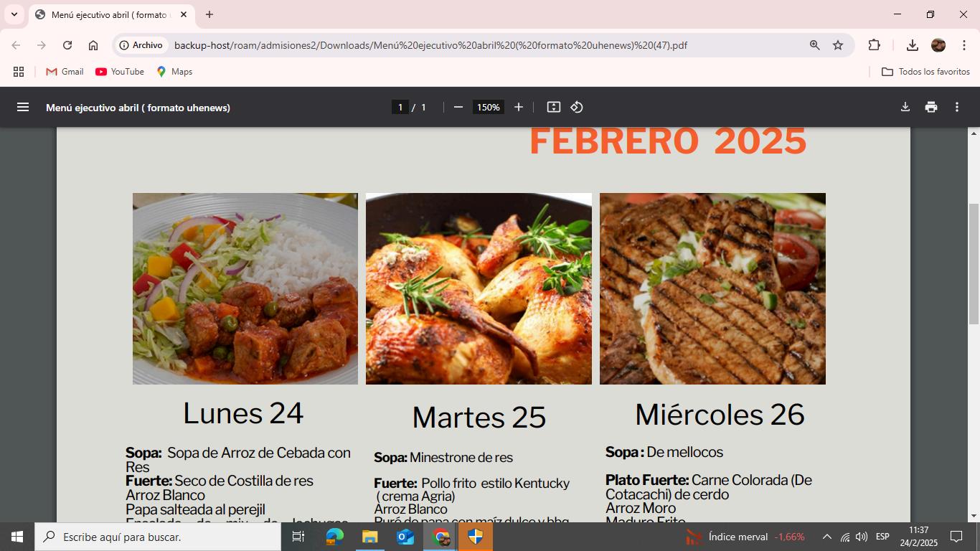The image size is (980, 551).
Task: Open Outlook from the taskbar
Action: [405, 537]
